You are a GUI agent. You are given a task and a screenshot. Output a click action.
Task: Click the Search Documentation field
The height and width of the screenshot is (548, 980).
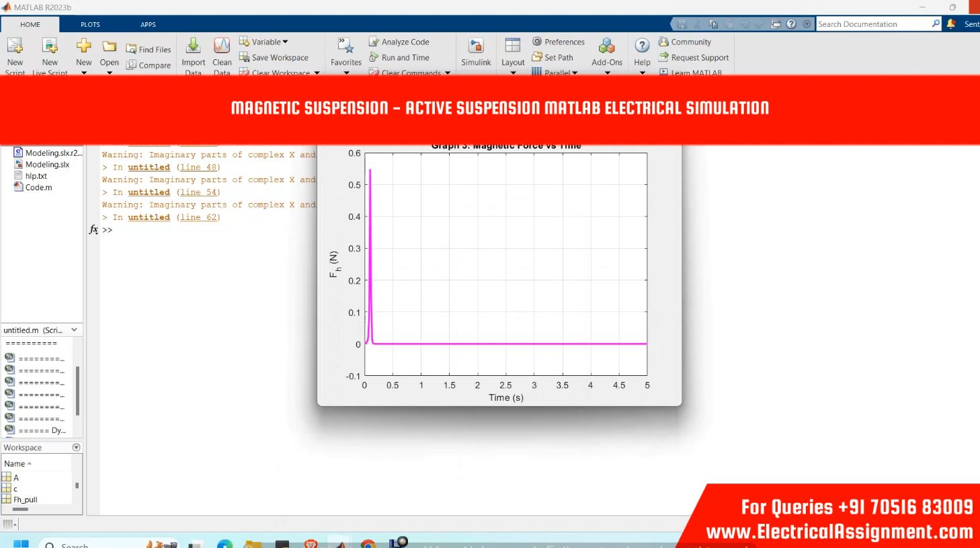pos(872,24)
